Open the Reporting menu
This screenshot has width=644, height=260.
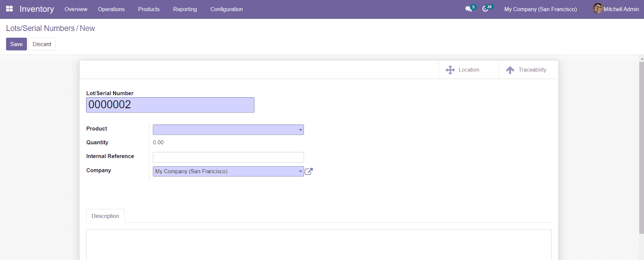point(185,9)
